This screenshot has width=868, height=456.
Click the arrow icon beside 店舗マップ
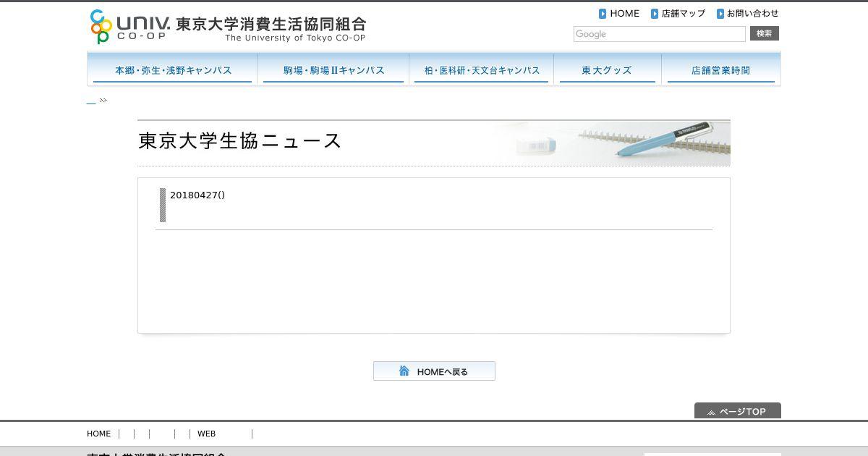655,14
